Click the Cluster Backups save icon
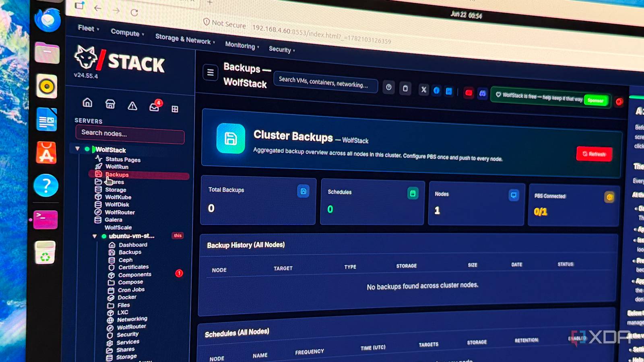The height and width of the screenshot is (362, 644). 231,139
